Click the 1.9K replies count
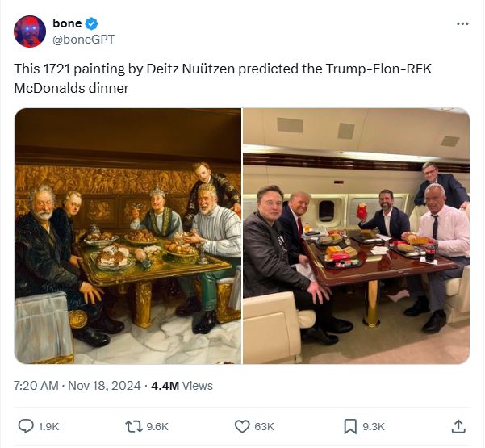485x448 pixels. coord(50,426)
